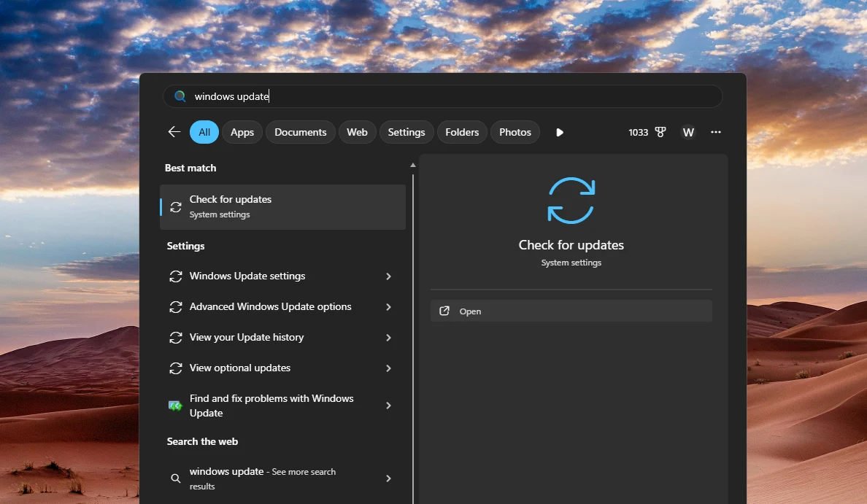867x504 pixels.
Task: Select the Documents filter tab
Action: pos(300,132)
